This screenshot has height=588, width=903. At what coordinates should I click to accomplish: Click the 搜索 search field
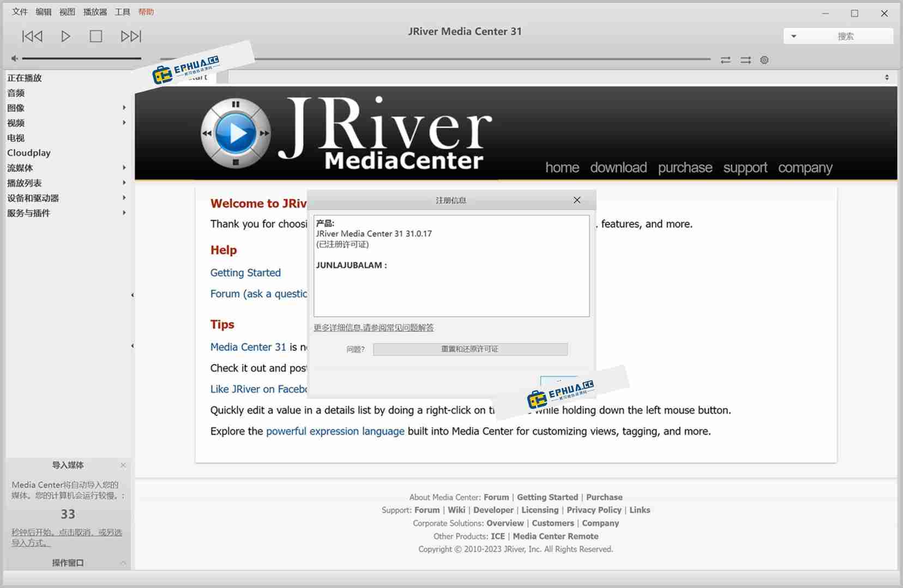(x=846, y=37)
